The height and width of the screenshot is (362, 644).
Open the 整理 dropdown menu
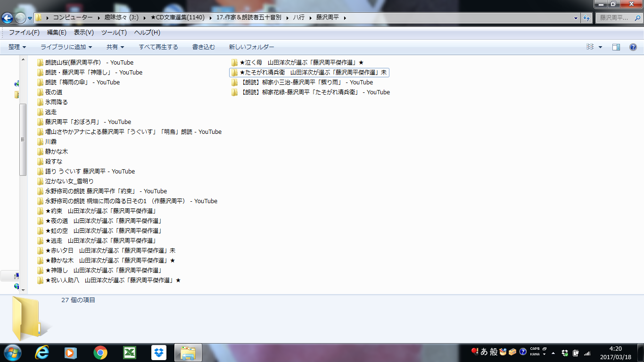(x=17, y=47)
